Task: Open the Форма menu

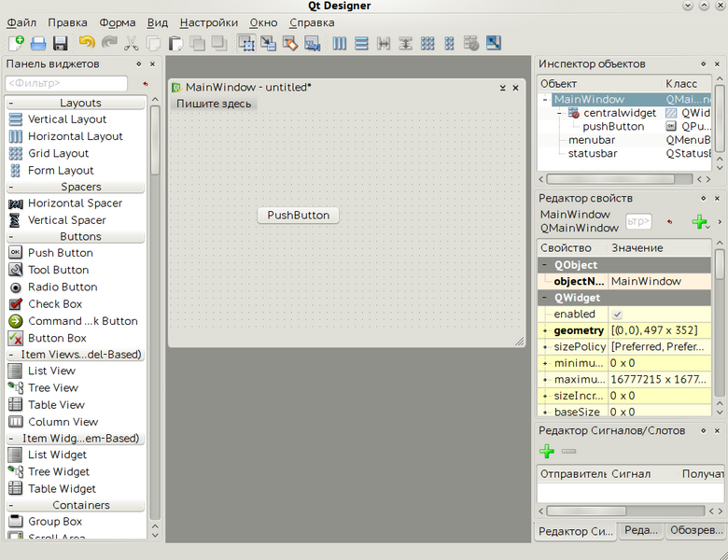Action: [117, 22]
